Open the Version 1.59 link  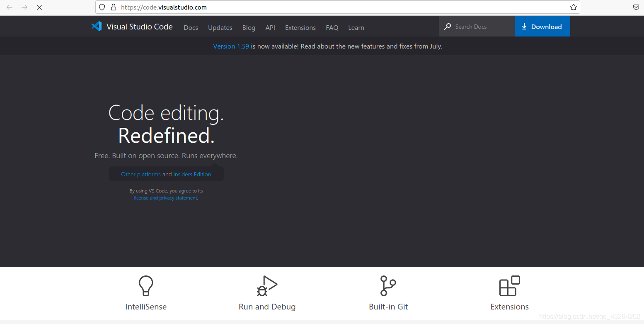tap(231, 46)
